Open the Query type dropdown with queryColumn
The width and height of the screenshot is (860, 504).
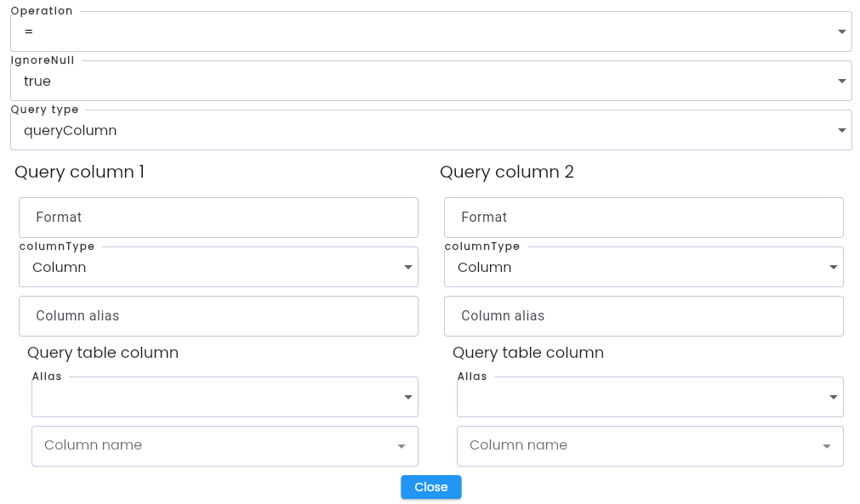point(431,130)
